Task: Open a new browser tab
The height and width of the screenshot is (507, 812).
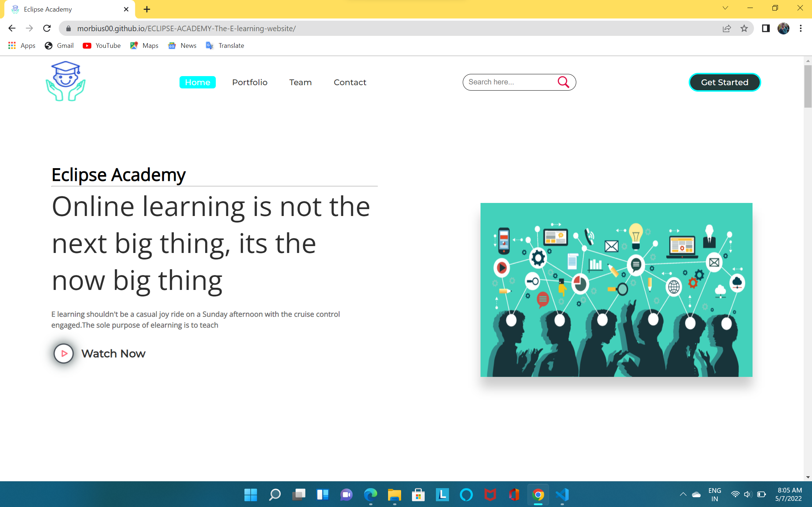Action: coord(147,9)
